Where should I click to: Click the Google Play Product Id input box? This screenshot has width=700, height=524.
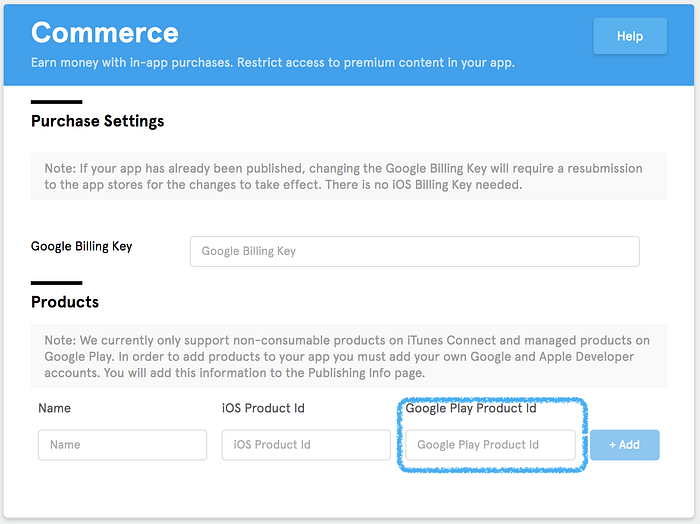tap(490, 445)
